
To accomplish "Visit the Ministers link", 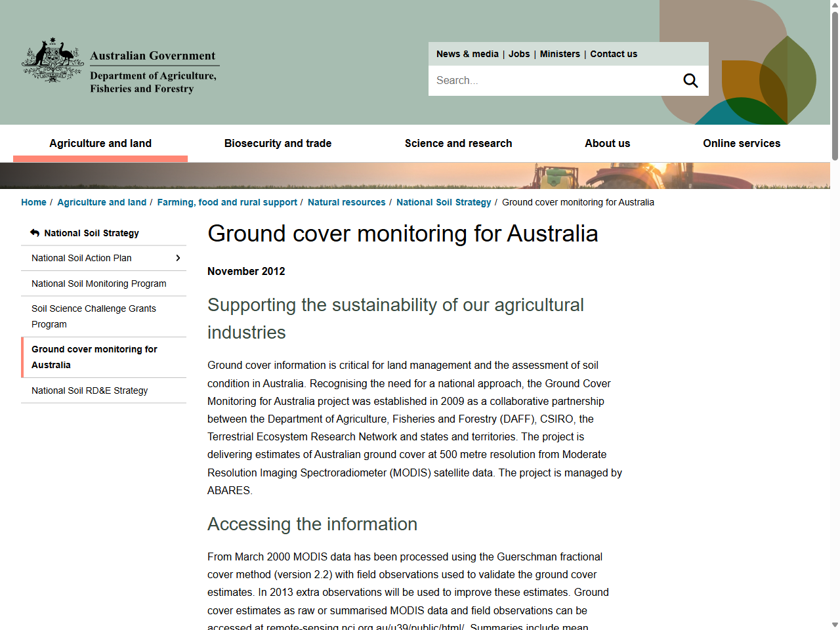I will [x=560, y=54].
